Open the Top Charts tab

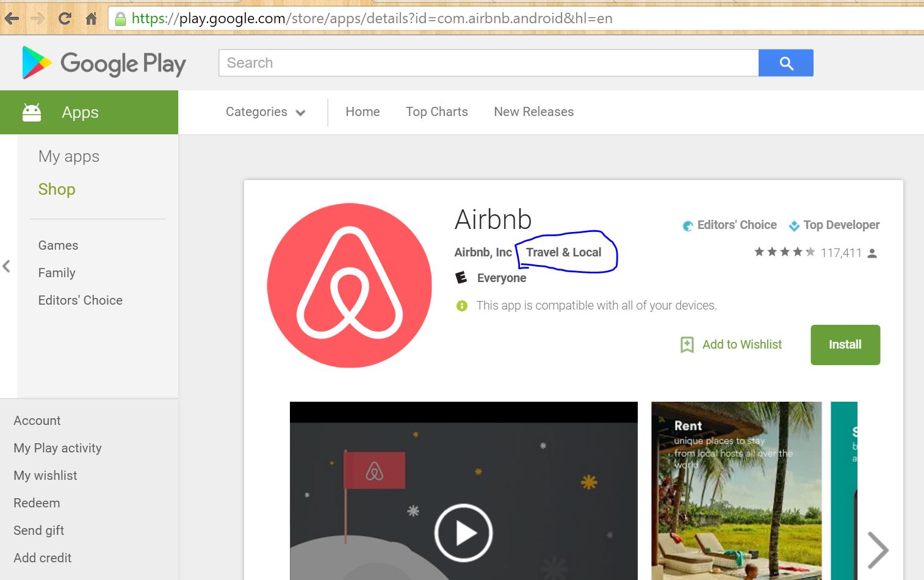click(x=437, y=112)
